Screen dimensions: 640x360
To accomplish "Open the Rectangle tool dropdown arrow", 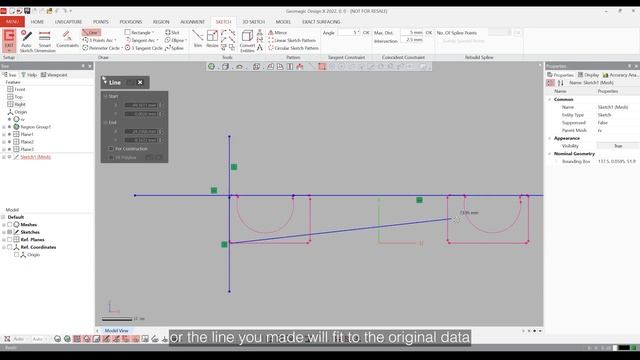I will [153, 33].
